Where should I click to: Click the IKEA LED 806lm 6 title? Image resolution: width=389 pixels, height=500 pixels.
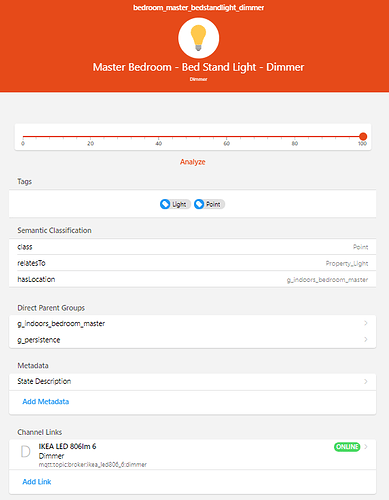tap(67, 446)
